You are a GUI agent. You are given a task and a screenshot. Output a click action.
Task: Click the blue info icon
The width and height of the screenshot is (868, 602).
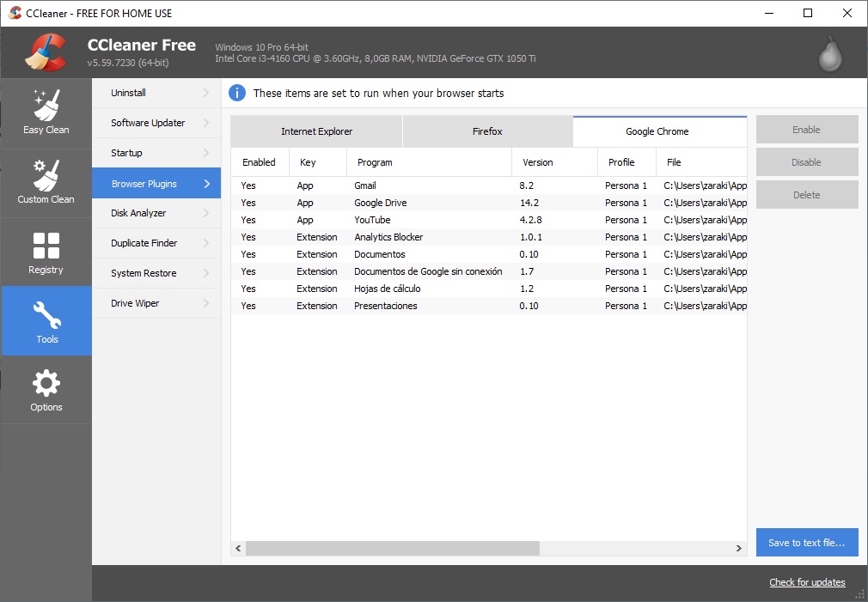coord(236,93)
